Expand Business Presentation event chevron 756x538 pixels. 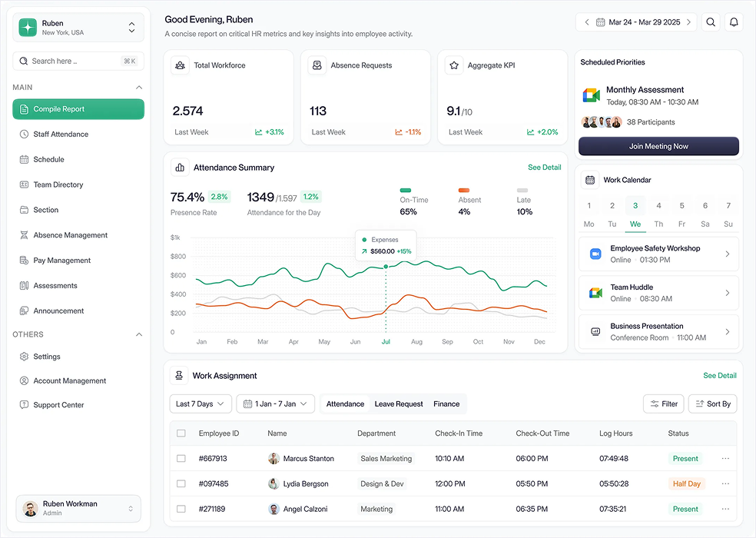[728, 331]
